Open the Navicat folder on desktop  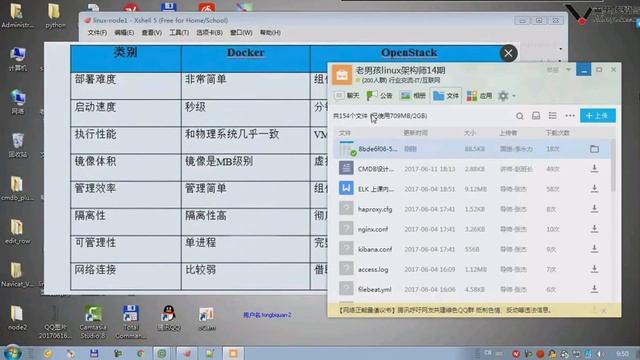point(17,275)
